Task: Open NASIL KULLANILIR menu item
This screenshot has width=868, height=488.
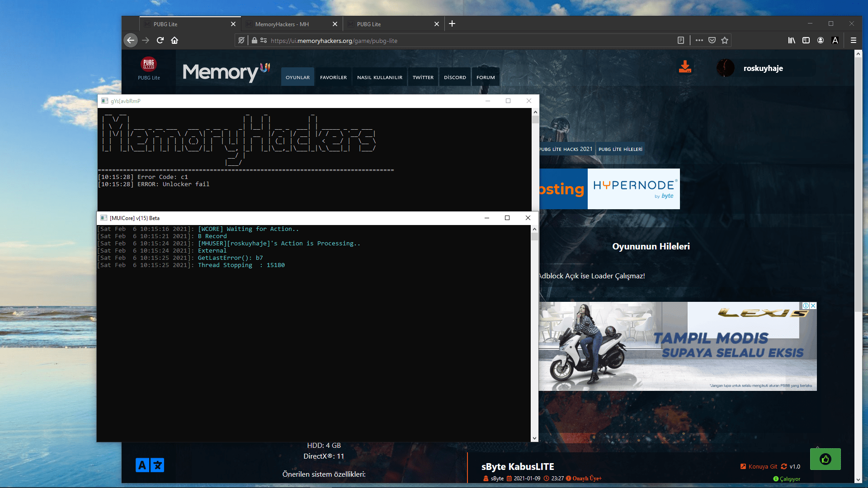Action: click(380, 77)
